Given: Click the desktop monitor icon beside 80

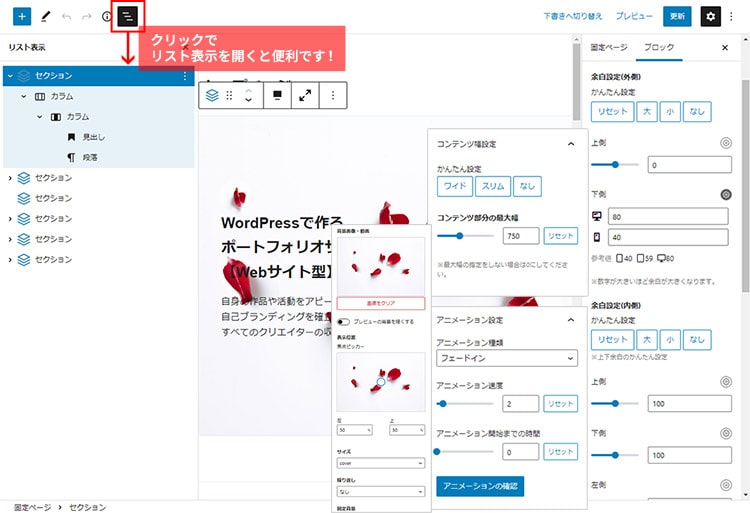Looking at the screenshot, I should pos(597,217).
